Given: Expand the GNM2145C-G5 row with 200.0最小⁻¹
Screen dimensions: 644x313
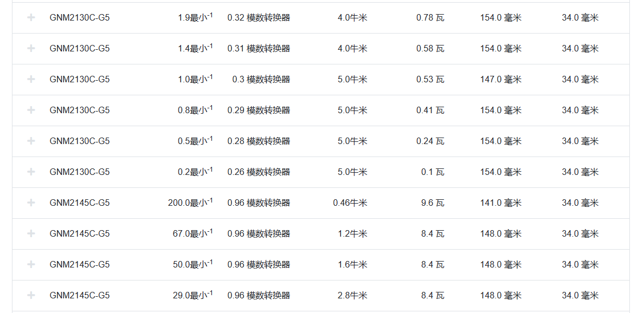Looking at the screenshot, I should click(x=31, y=203).
